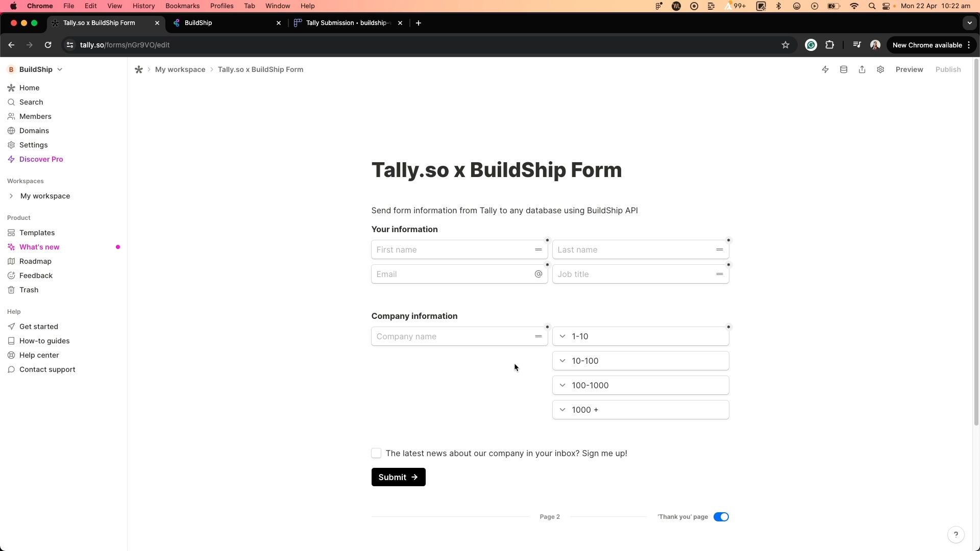This screenshot has height=551, width=980.
Task: Open the 1-10 company size dropdown
Action: coord(562,336)
